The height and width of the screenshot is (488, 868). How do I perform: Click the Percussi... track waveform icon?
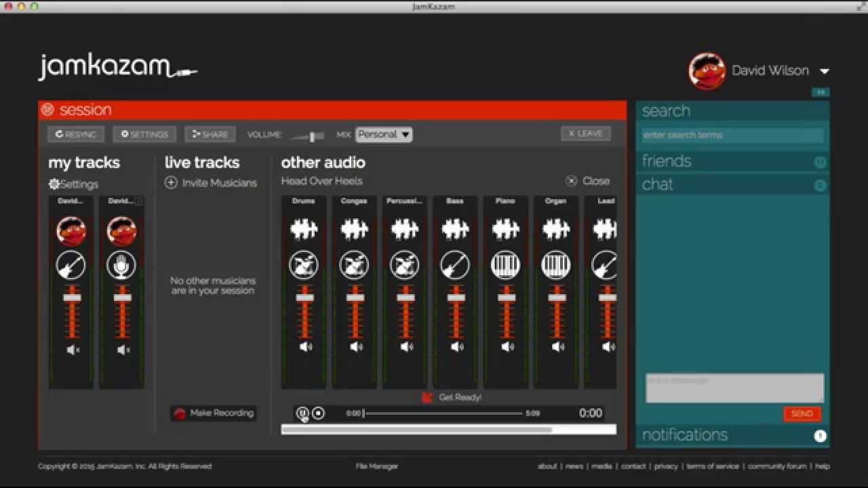click(x=405, y=230)
